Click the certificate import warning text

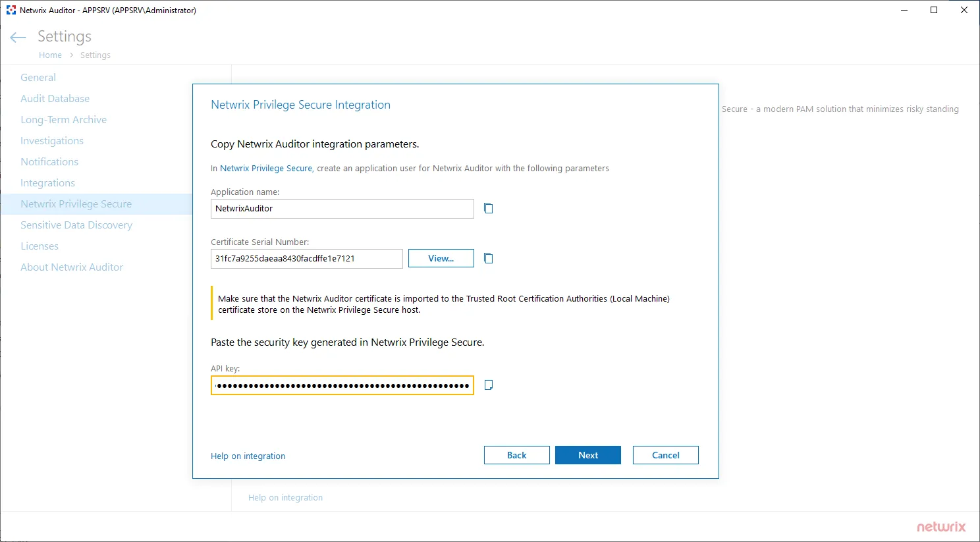click(444, 304)
